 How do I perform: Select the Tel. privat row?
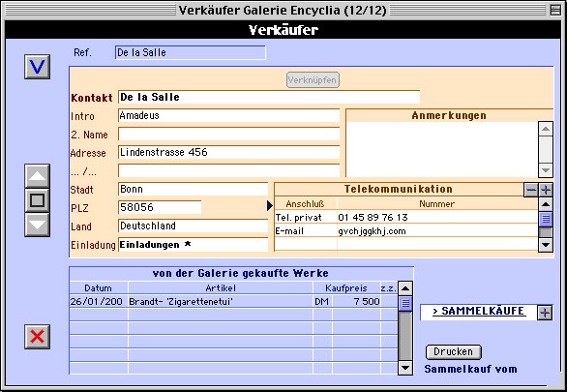406,218
